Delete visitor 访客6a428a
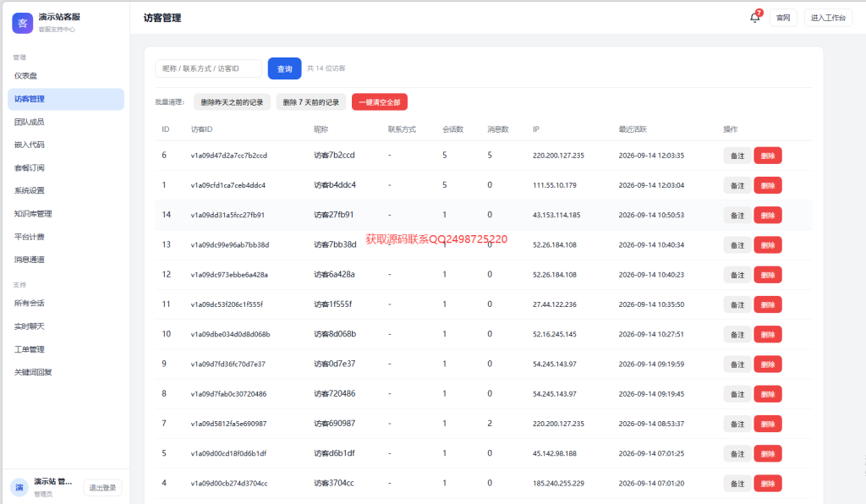The image size is (866, 504). point(768,275)
